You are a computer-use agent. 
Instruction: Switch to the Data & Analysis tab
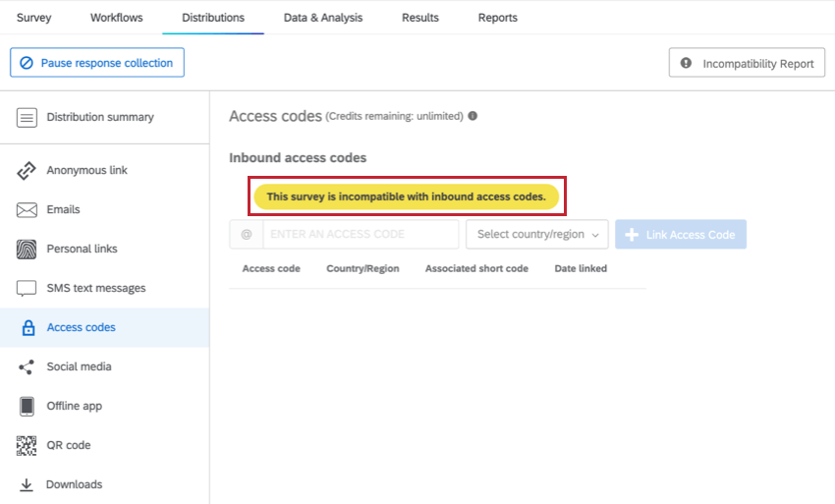click(322, 18)
